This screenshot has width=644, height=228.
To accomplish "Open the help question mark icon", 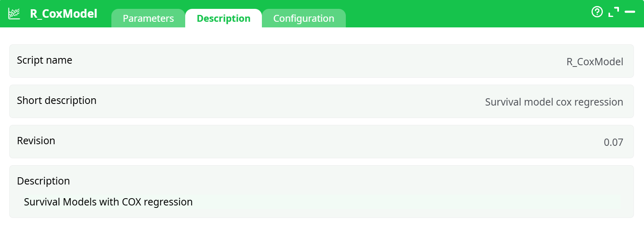I will pos(597,12).
